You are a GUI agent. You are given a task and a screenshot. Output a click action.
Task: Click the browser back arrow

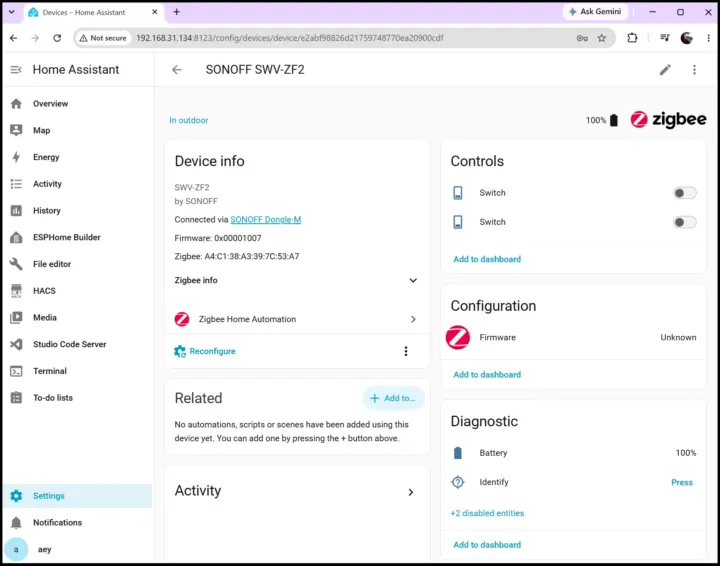(14, 38)
